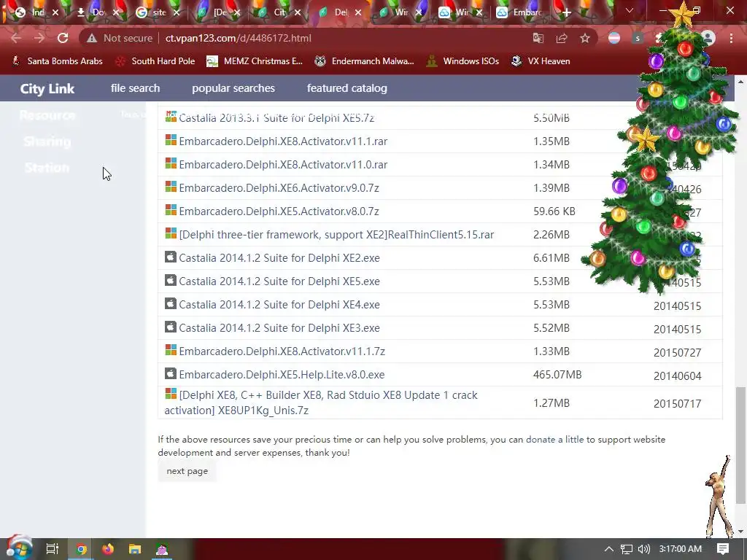Close the 'site' Google tab
Screen dimensions: 747x560
177,12
